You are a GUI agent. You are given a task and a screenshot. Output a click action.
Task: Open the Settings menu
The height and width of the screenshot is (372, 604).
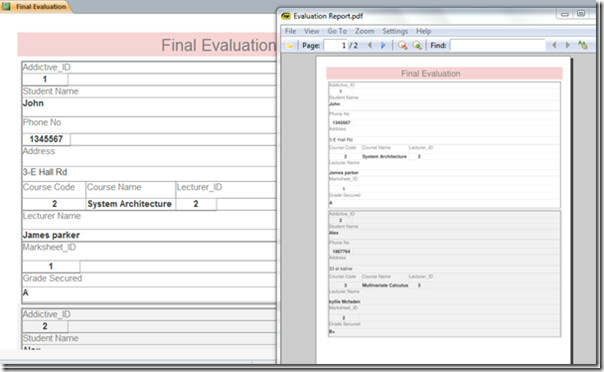(x=395, y=31)
